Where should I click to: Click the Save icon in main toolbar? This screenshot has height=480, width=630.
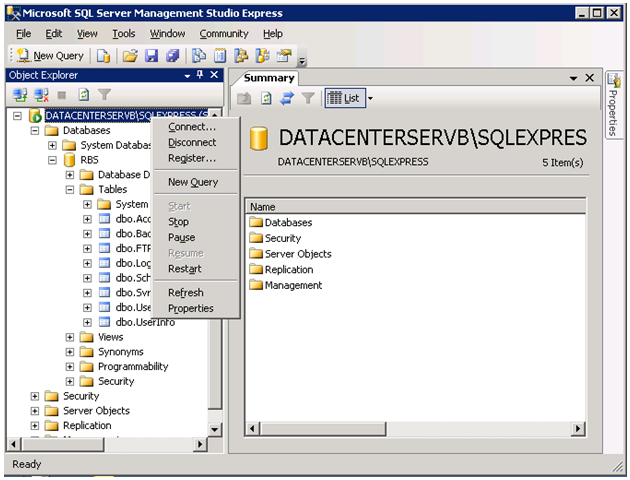(x=152, y=56)
